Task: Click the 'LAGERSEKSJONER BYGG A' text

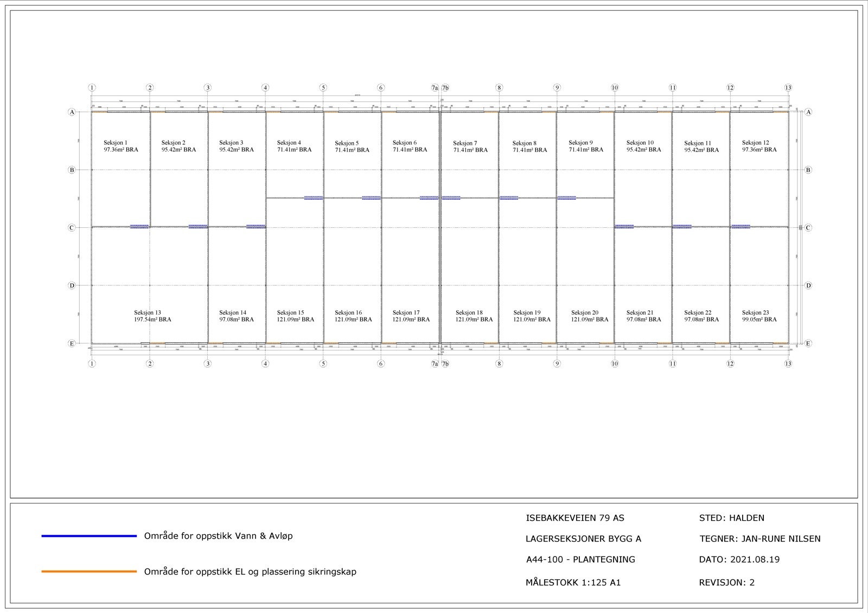Action: (584, 539)
